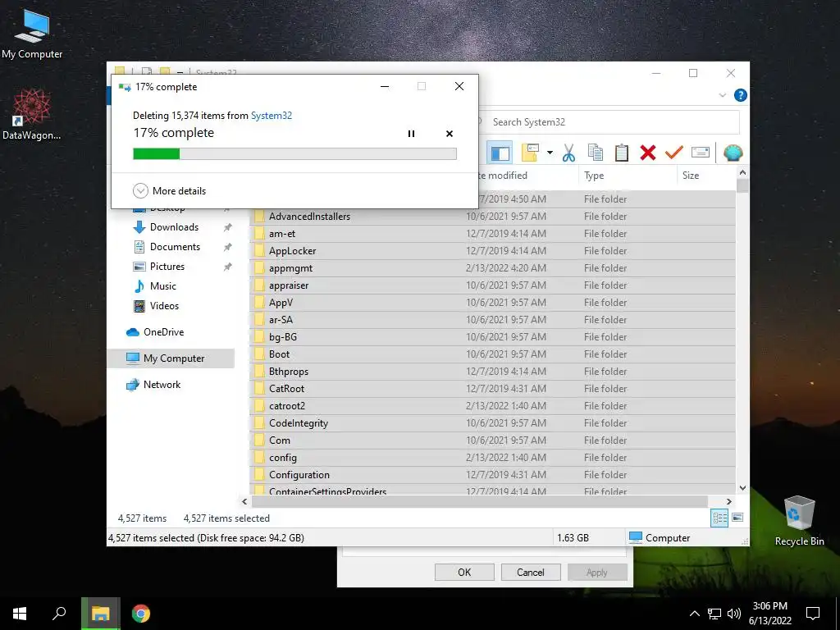Image resolution: width=840 pixels, height=630 pixels.
Task: Open Music in the navigation pane
Action: click(162, 286)
